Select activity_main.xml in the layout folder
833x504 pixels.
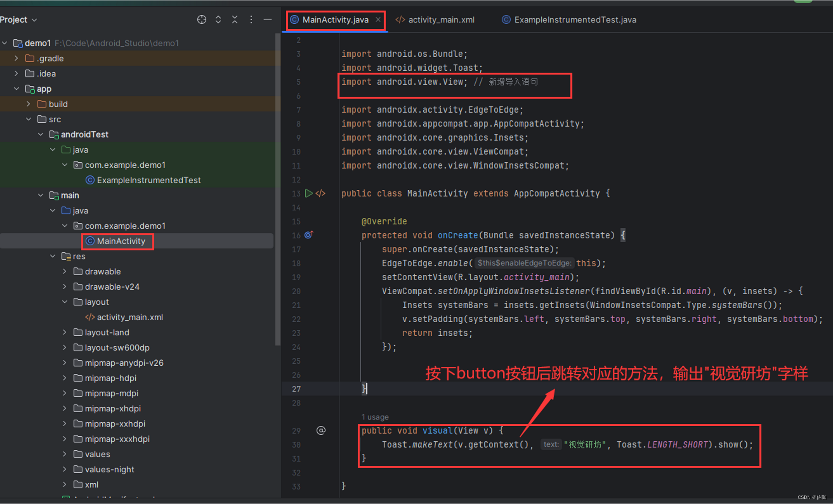124,317
